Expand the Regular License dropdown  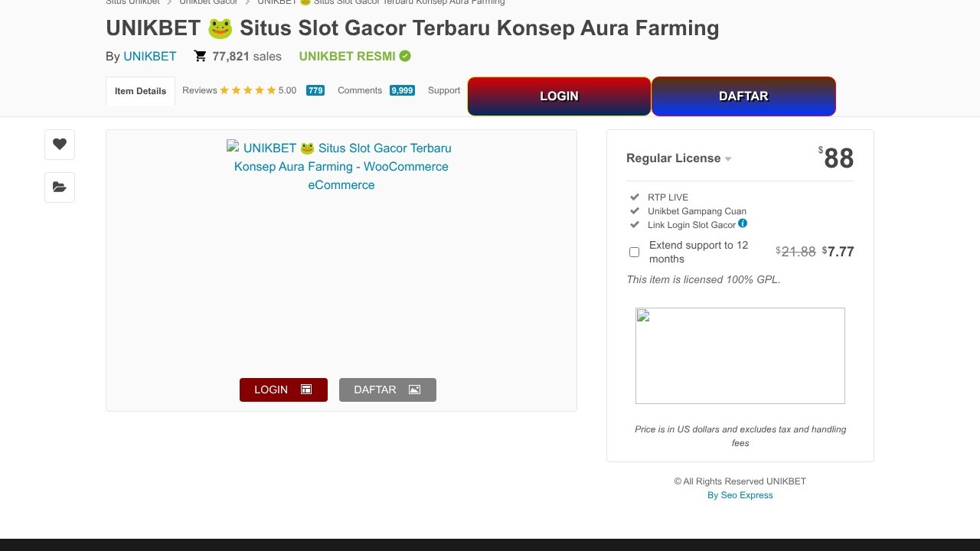(678, 158)
